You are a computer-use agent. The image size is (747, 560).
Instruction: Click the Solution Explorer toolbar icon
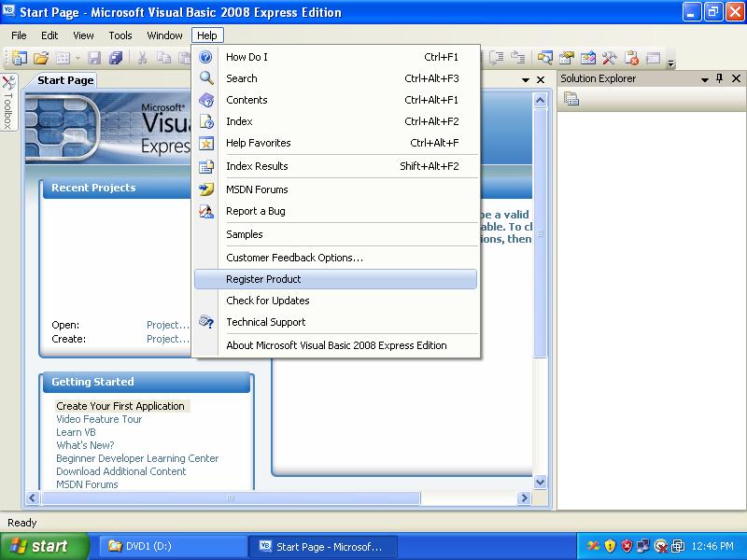click(545, 58)
